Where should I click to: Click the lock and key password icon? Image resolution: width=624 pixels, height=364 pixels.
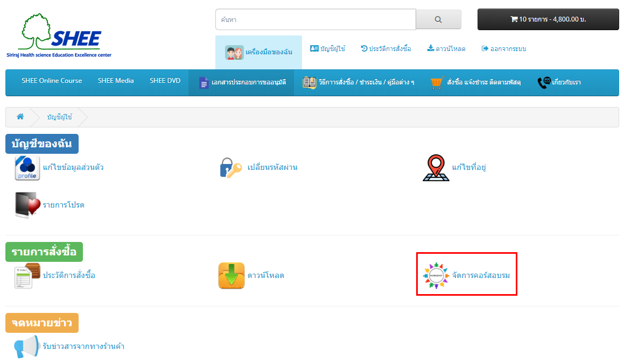click(x=231, y=168)
